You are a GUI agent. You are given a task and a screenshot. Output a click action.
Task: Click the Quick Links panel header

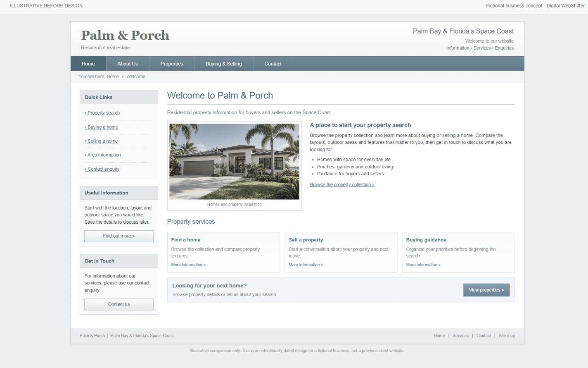119,97
